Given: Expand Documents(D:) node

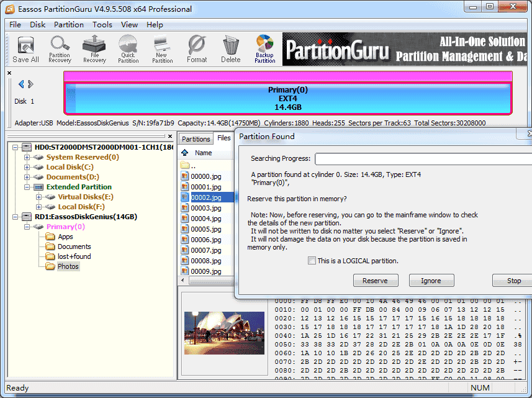Looking at the screenshot, I should click(27, 177).
